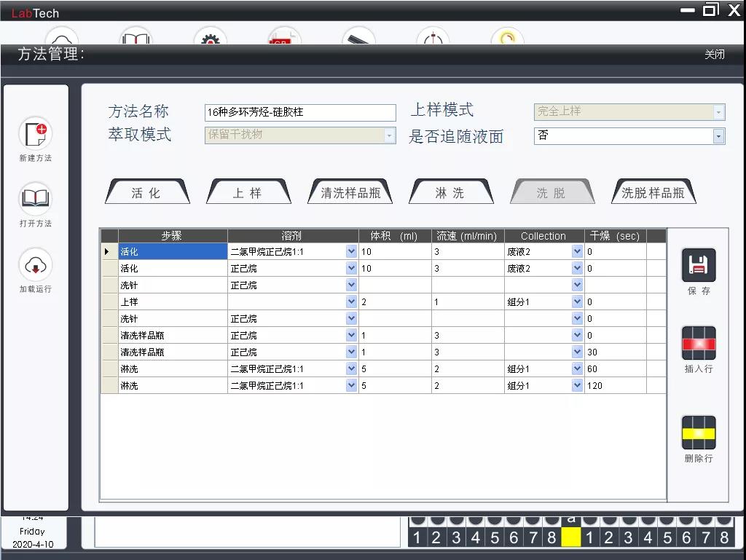Open the 打开方法 book icon
Screen dimensions: 746x560
point(35,199)
